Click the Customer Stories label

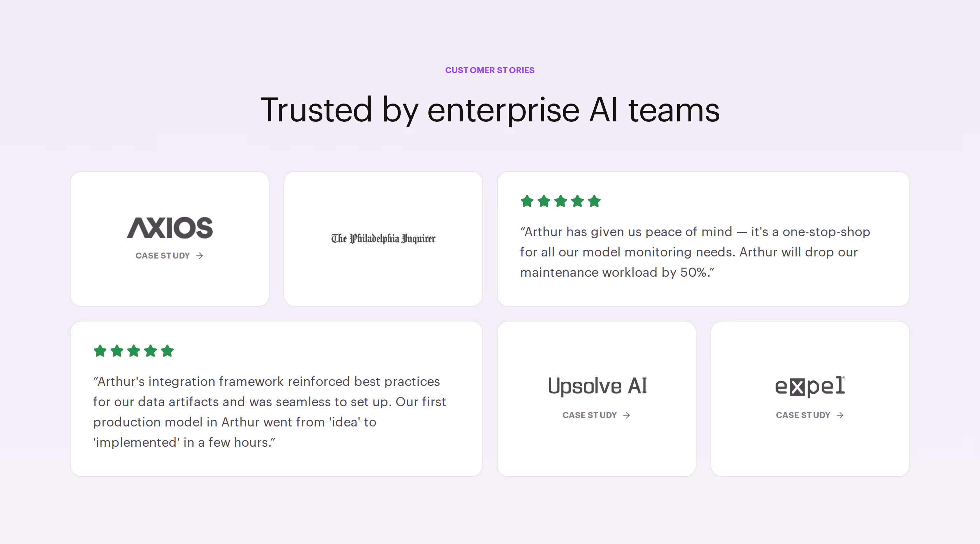tap(490, 70)
